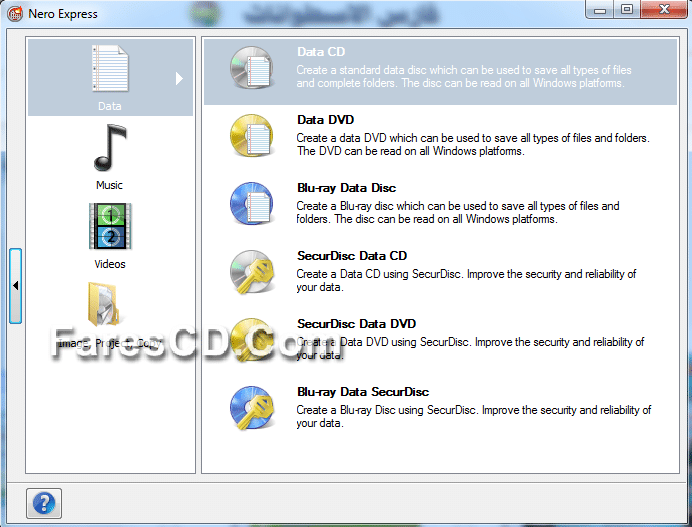The width and height of the screenshot is (692, 527).
Task: Select the Blu-ray Data Disc title
Action: pyautogui.click(x=346, y=188)
